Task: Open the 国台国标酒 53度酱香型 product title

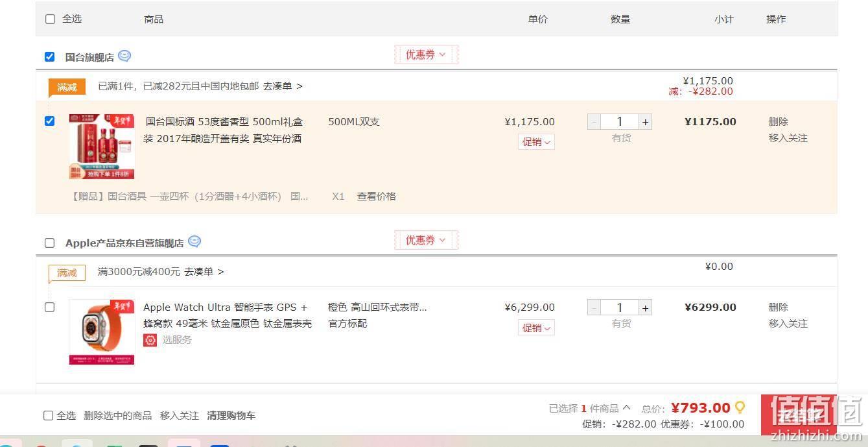Action: point(224,130)
